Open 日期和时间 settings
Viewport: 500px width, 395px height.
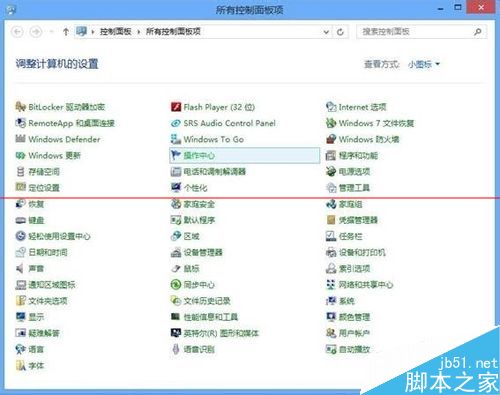41,252
